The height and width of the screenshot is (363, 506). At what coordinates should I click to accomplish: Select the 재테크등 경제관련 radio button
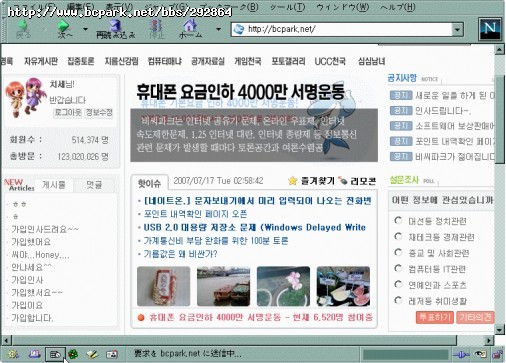pyautogui.click(x=398, y=236)
